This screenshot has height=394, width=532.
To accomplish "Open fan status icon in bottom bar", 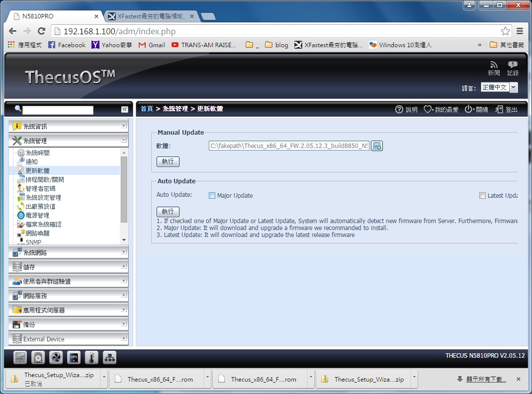I will coord(56,357).
